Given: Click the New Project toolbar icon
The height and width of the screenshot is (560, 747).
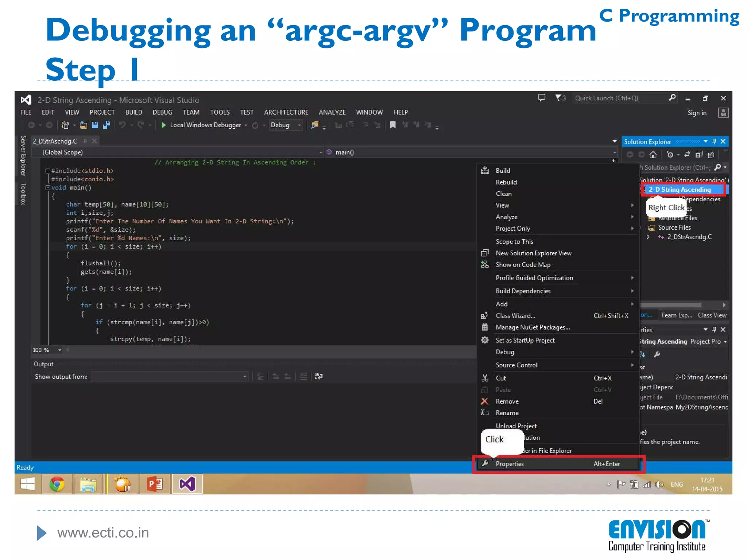Looking at the screenshot, I should point(65,125).
